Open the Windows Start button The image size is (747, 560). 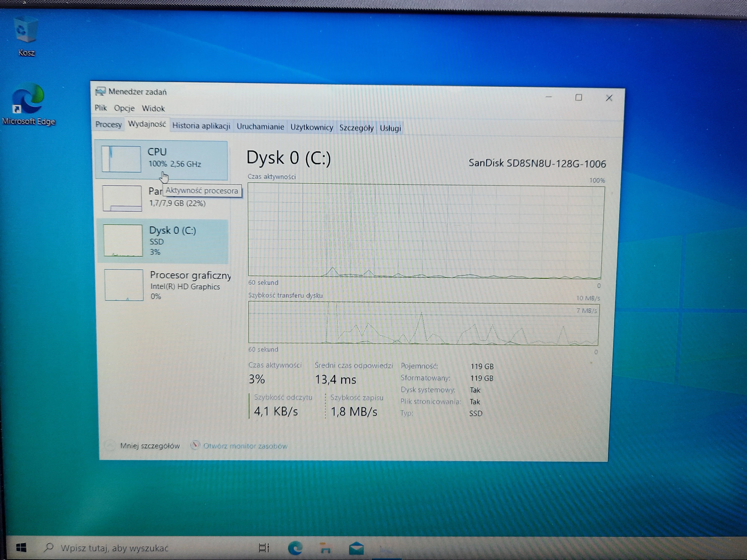[x=21, y=547]
